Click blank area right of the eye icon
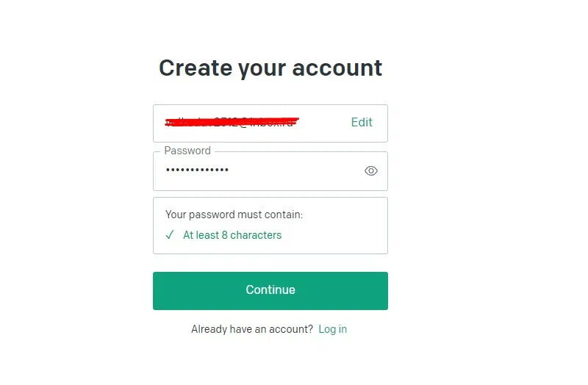The width and height of the screenshot is (588, 385). pyautogui.click(x=383, y=171)
